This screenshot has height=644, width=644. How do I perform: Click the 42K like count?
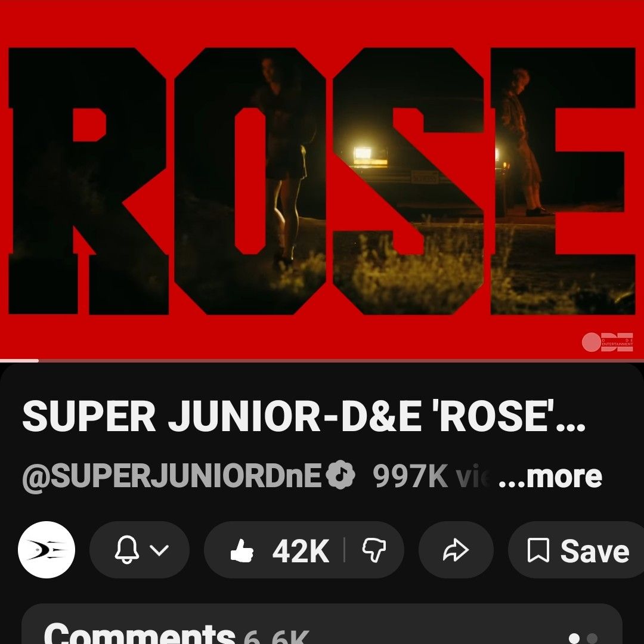pyautogui.click(x=301, y=551)
